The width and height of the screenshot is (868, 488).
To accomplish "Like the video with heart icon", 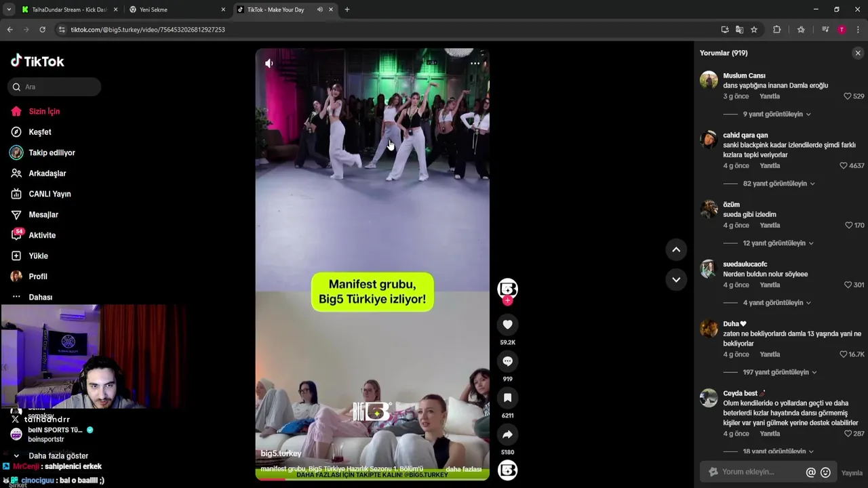I will [507, 325].
